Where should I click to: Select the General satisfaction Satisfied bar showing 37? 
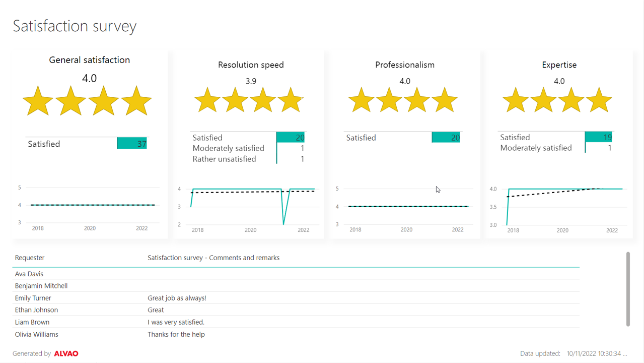132,144
